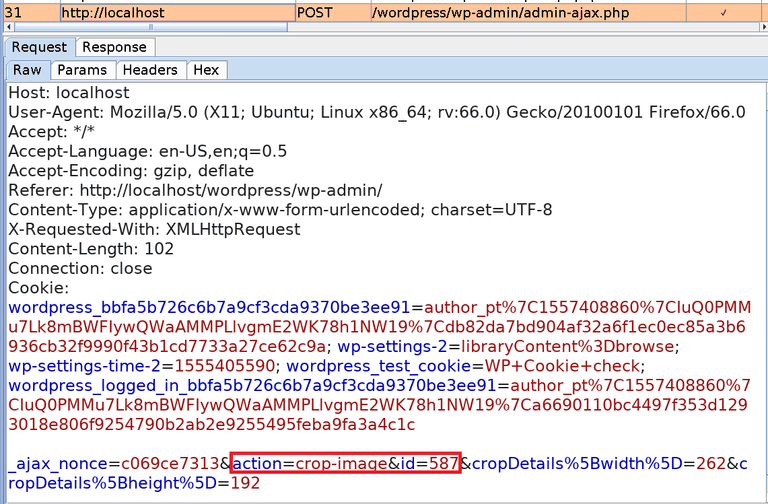768x504 pixels.
Task: Click the Accept: */* header line
Action: tap(51, 132)
